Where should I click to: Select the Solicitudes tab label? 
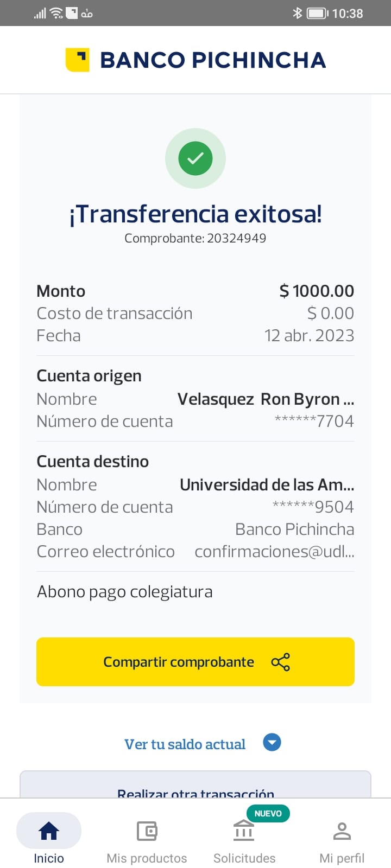tap(244, 858)
